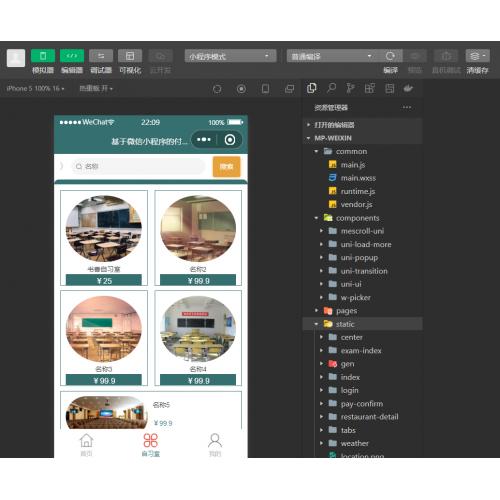Viewport: 500px width, 500px height.
Task: Click the mini program close circle capsule button
Action: [x=230, y=140]
